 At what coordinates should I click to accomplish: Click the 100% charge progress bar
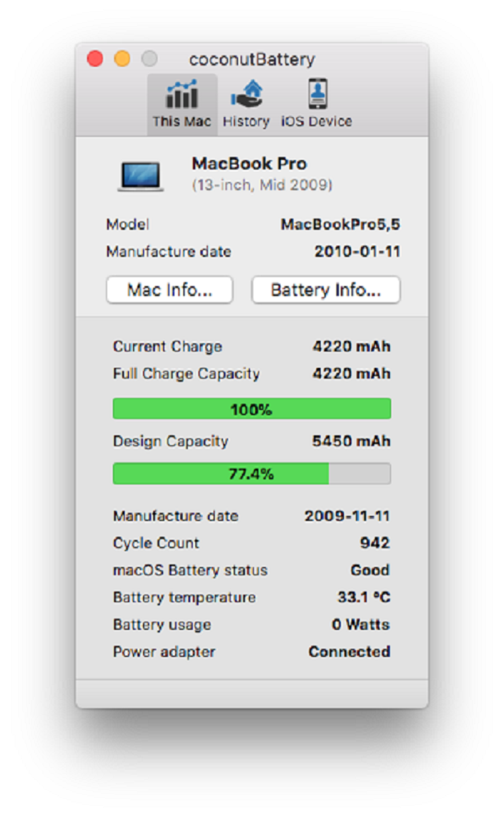251,409
